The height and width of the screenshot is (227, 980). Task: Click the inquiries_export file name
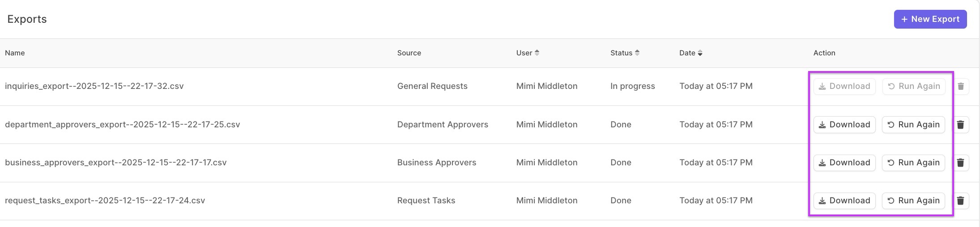click(94, 86)
